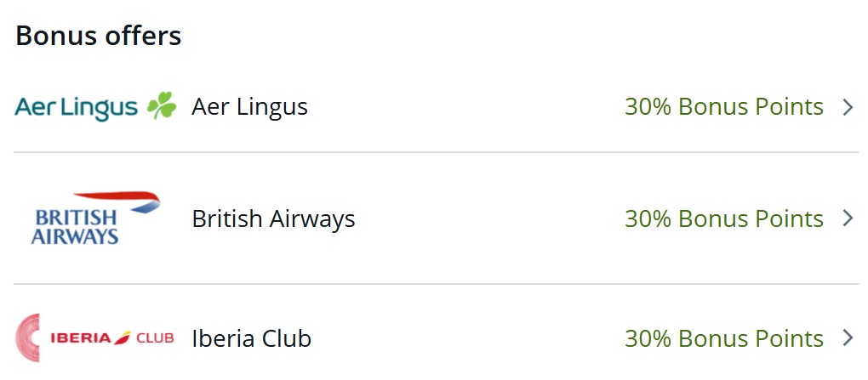
Task: Click the Aer Lingus wordmark logo
Action: 77,108
